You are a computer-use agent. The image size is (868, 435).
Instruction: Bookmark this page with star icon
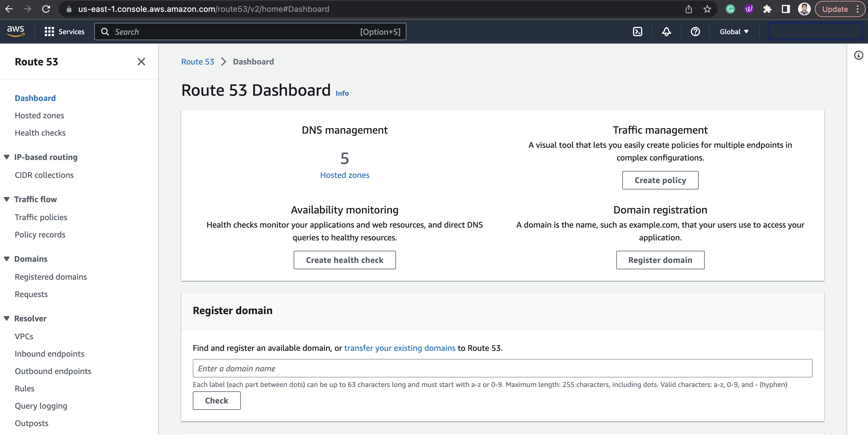[707, 9]
